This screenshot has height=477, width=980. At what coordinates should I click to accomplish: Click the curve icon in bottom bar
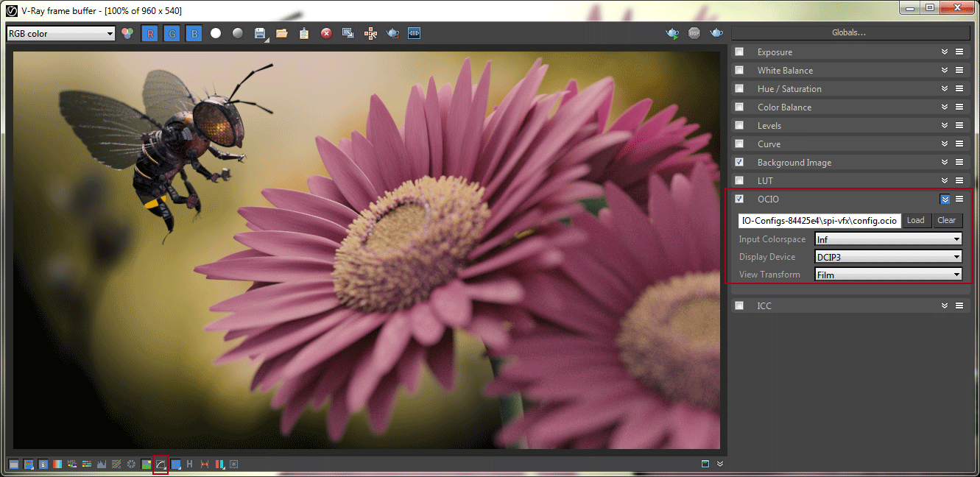pos(161,464)
